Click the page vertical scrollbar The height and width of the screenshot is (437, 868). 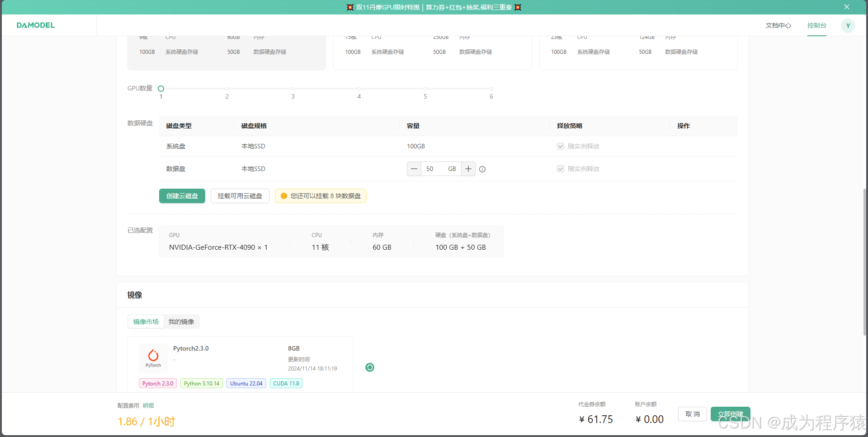coord(865,262)
